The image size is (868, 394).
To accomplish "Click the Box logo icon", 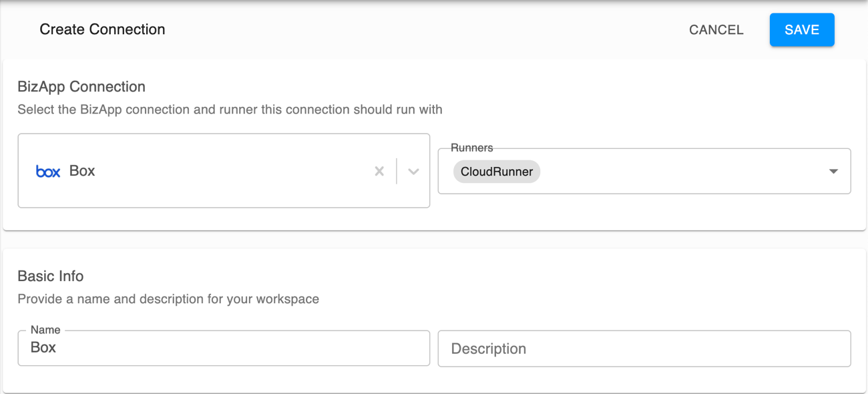I will [x=48, y=172].
